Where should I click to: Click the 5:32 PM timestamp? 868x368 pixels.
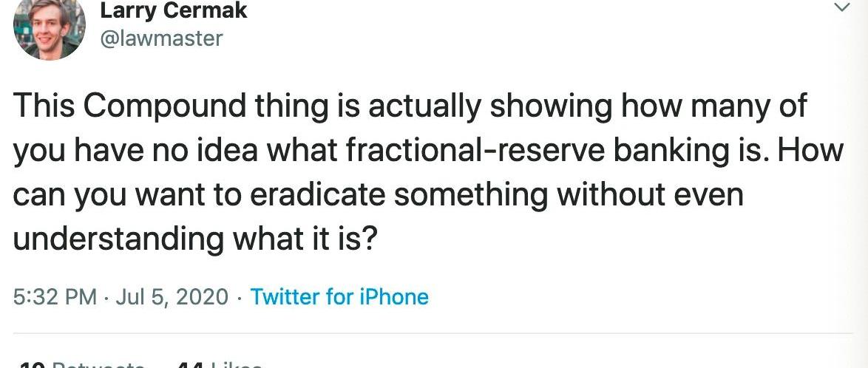pos(55,297)
